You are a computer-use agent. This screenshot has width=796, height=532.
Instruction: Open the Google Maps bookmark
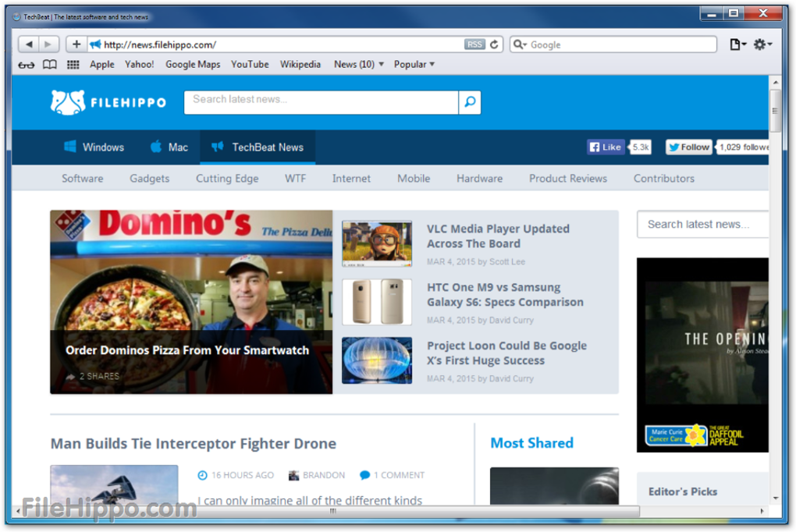click(193, 65)
